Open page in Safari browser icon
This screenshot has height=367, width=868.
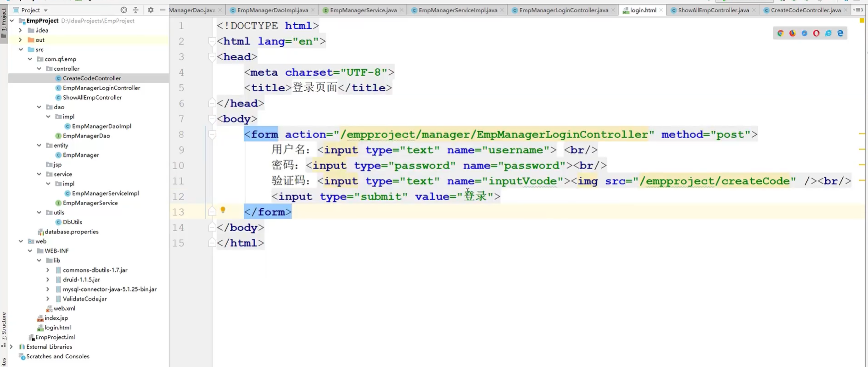(x=804, y=33)
